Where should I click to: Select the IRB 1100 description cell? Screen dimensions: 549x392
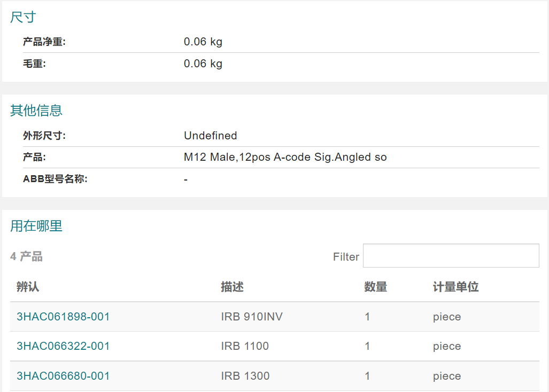tap(245, 346)
